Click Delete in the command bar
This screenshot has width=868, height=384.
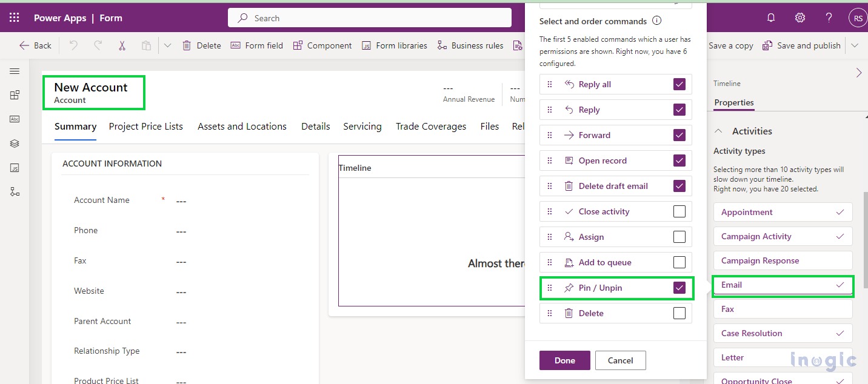202,45
